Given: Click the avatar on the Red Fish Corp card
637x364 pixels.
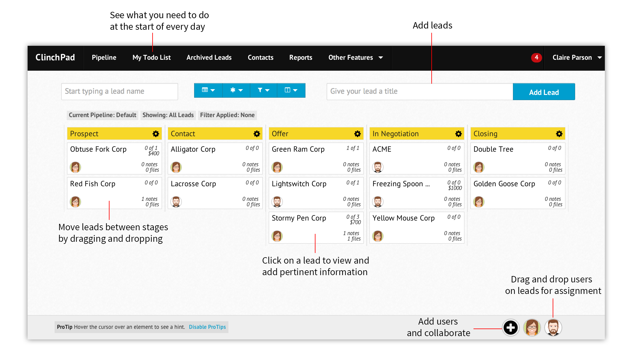Looking at the screenshot, I should [76, 202].
